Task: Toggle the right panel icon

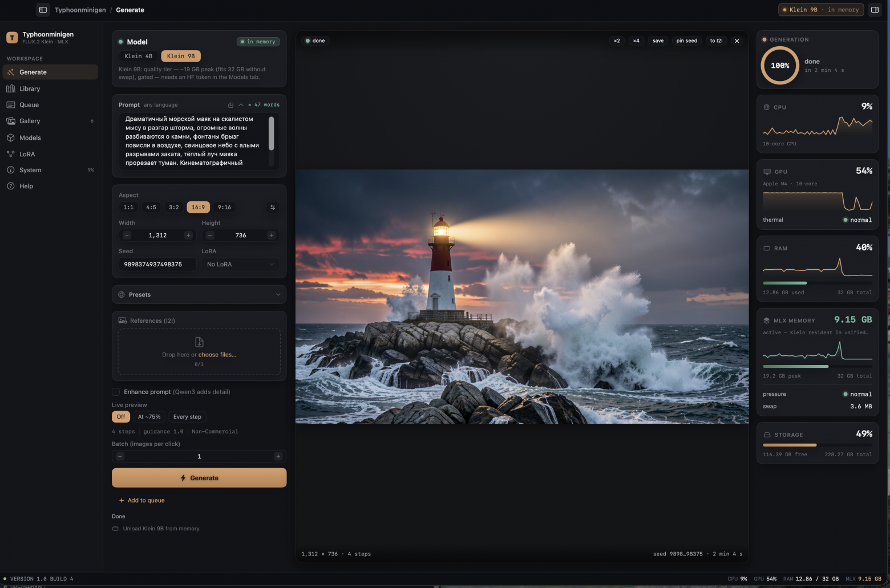Action: (875, 10)
